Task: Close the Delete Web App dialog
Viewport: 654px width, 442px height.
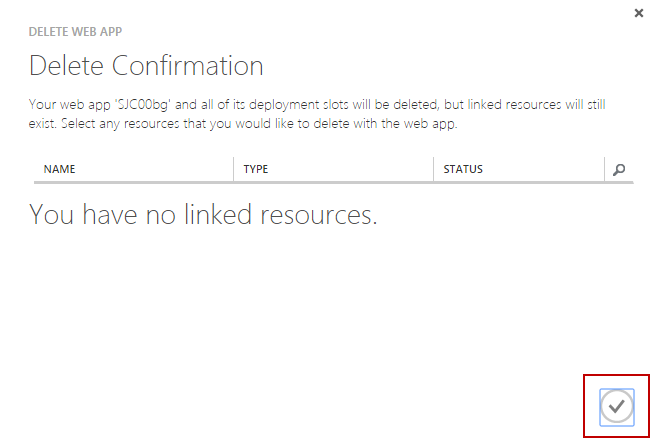Action: click(638, 13)
